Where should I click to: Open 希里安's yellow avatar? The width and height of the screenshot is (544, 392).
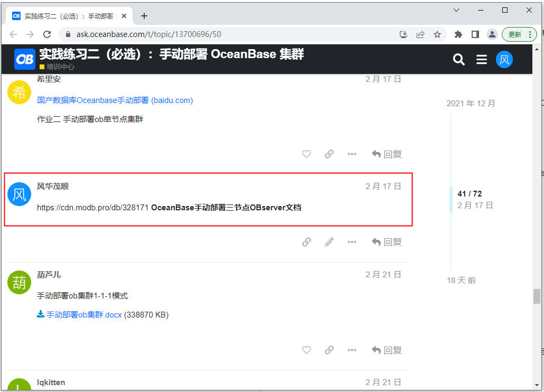tap(20, 92)
